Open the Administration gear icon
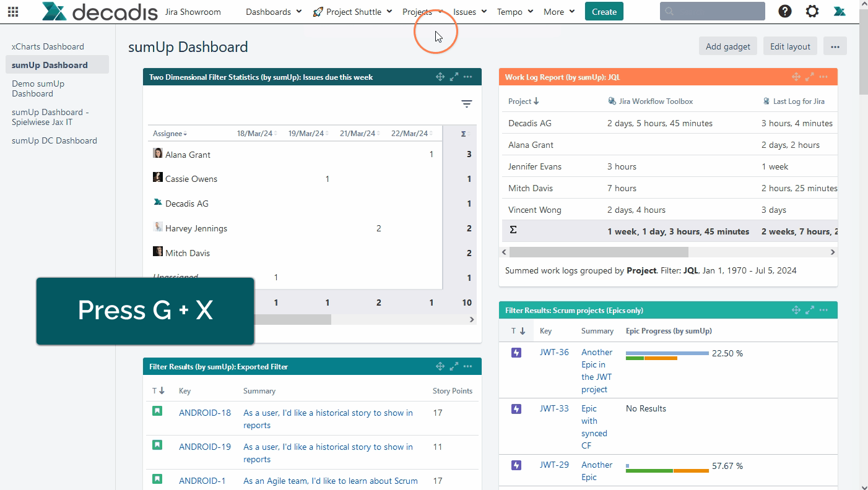 pos(812,11)
